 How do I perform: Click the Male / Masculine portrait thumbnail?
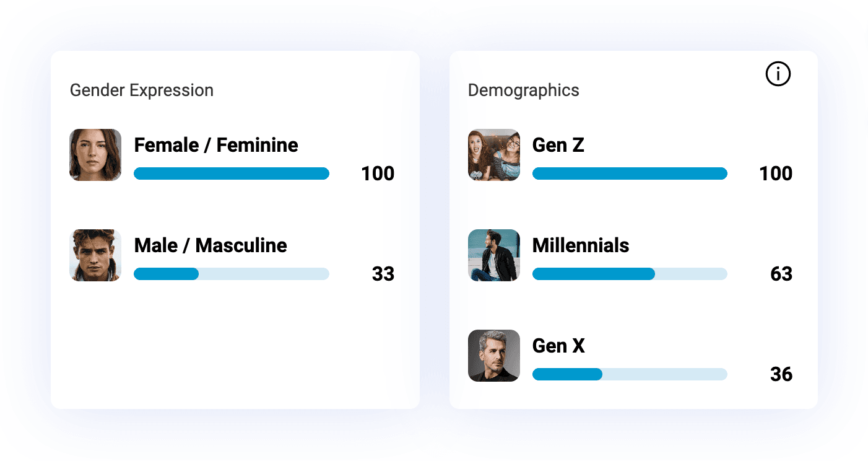(95, 255)
